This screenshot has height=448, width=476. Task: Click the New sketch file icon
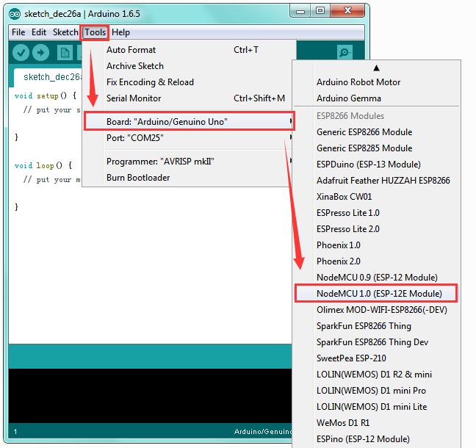click(65, 52)
